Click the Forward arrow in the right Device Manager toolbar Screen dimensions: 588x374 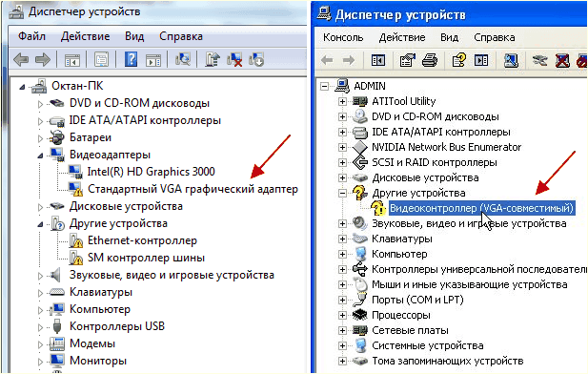(x=349, y=60)
